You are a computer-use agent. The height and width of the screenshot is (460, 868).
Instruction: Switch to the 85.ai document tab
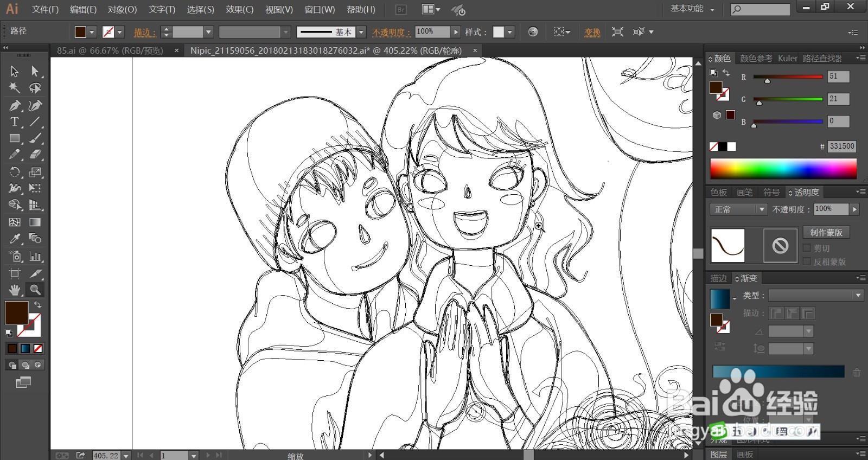point(110,50)
